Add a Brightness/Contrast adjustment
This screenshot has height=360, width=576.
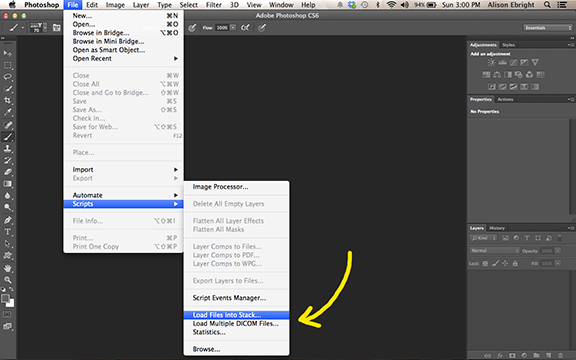(x=491, y=62)
